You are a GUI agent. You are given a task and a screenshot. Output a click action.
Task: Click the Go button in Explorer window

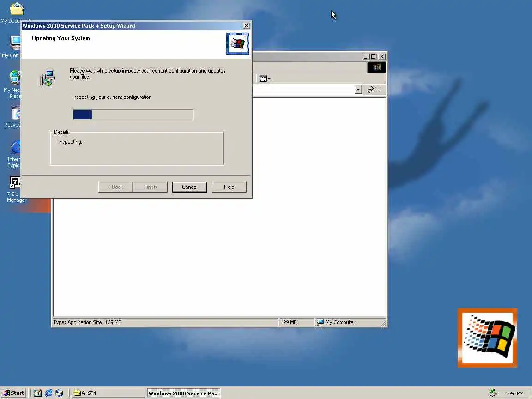coord(374,90)
